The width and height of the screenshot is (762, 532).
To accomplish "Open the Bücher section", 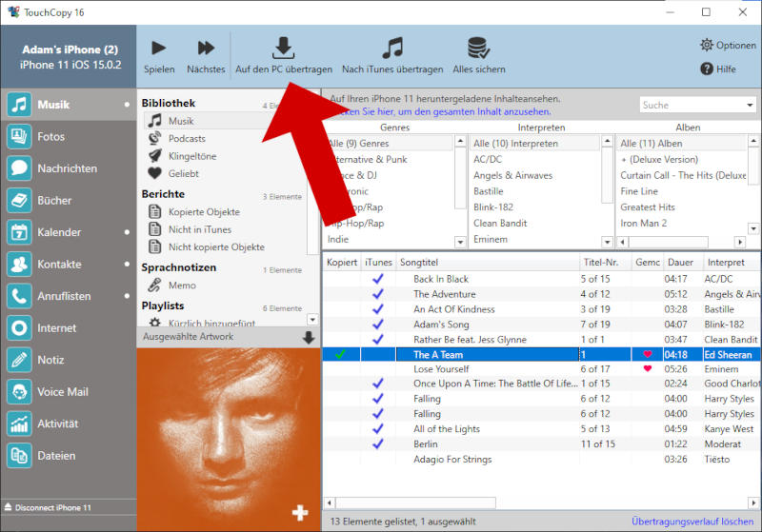I will pyautogui.click(x=68, y=201).
